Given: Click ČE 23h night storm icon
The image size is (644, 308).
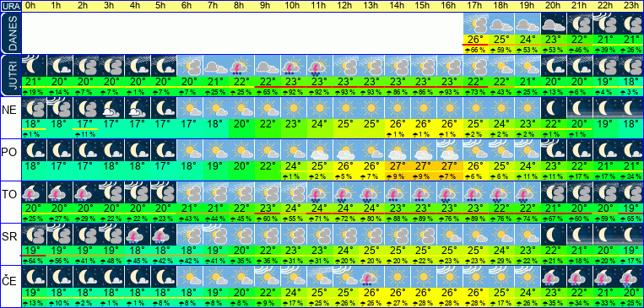Looking at the screenshot, I should [x=631, y=276].
